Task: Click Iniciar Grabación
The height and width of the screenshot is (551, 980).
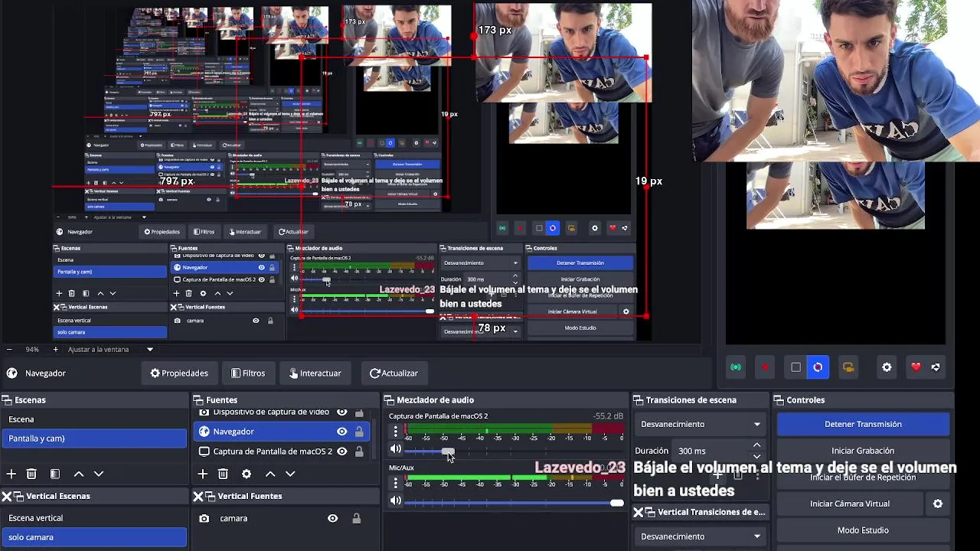Action: (863, 451)
